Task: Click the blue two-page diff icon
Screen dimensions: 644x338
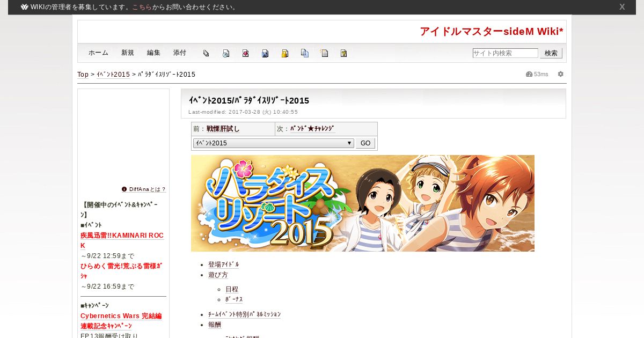Action: [x=305, y=53]
